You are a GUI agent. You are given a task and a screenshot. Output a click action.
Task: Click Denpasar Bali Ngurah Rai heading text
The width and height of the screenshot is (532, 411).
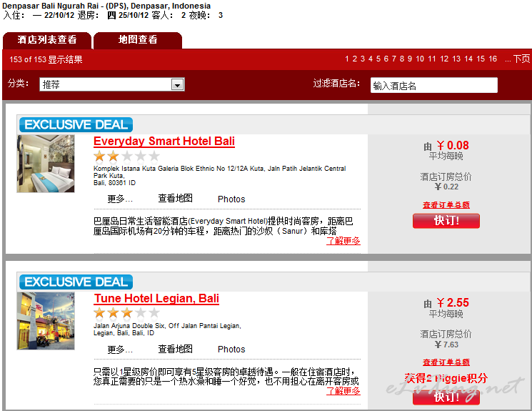(106, 6)
